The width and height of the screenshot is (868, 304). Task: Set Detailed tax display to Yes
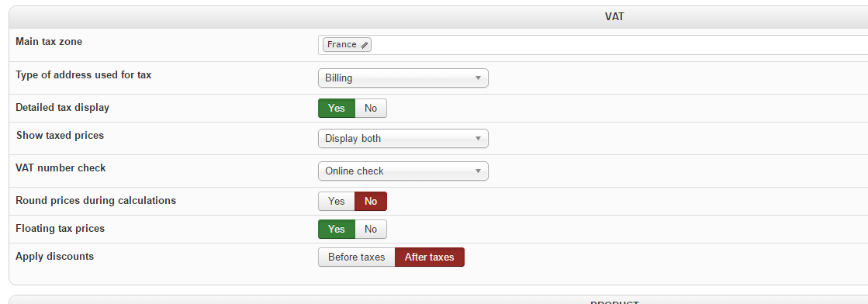coord(337,108)
